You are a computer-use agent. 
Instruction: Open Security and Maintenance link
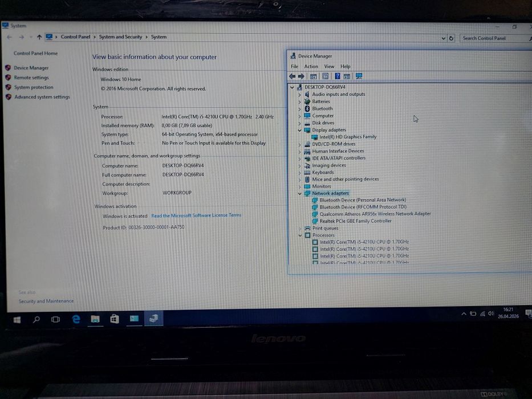[x=46, y=301]
